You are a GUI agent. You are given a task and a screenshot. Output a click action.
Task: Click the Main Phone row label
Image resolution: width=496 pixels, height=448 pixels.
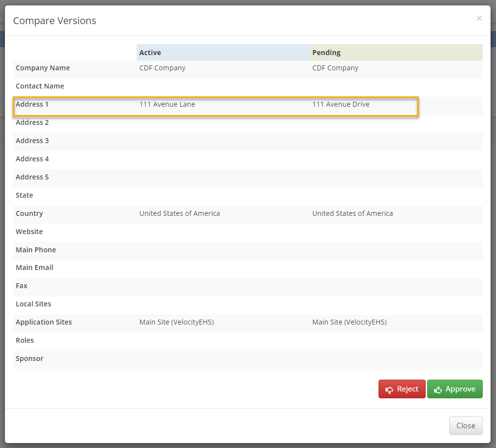[36, 250]
